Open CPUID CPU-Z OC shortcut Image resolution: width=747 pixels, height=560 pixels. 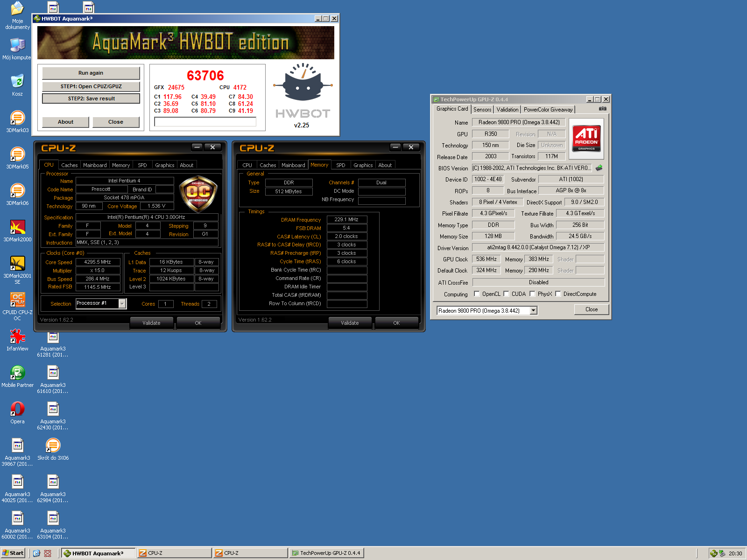17,306
